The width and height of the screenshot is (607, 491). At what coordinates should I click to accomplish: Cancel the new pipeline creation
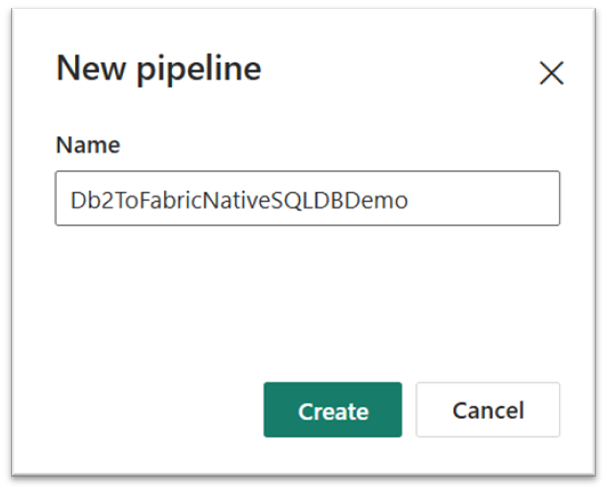click(x=487, y=410)
